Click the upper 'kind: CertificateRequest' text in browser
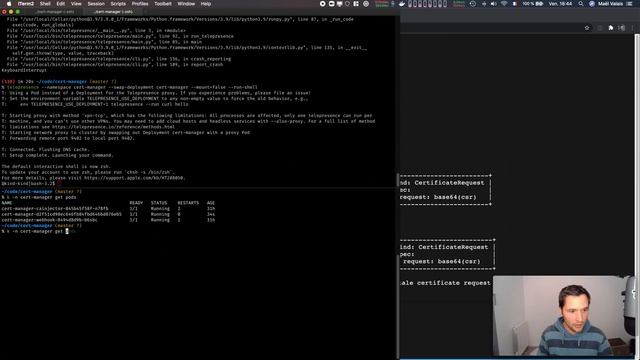The height and width of the screenshot is (360, 640). click(442, 183)
